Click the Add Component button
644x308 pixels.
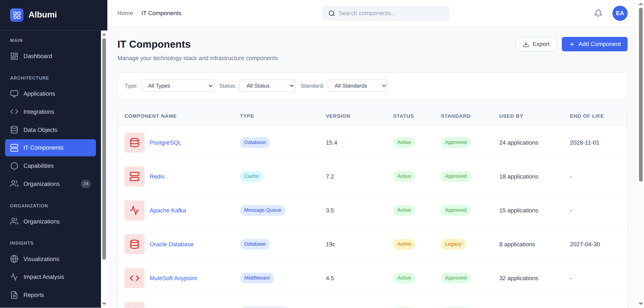(x=594, y=44)
